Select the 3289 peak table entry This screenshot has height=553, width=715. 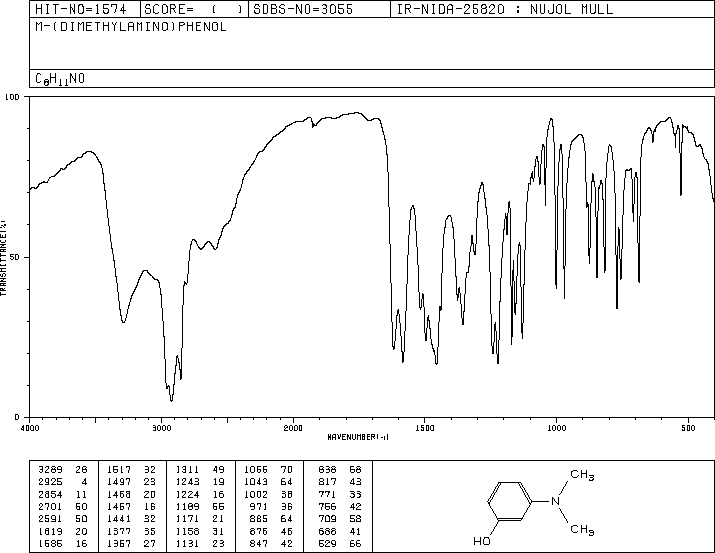[x=62, y=470]
